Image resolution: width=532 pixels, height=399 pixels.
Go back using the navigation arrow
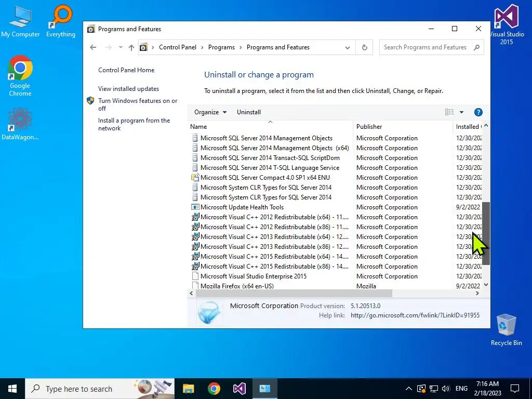[93, 47]
